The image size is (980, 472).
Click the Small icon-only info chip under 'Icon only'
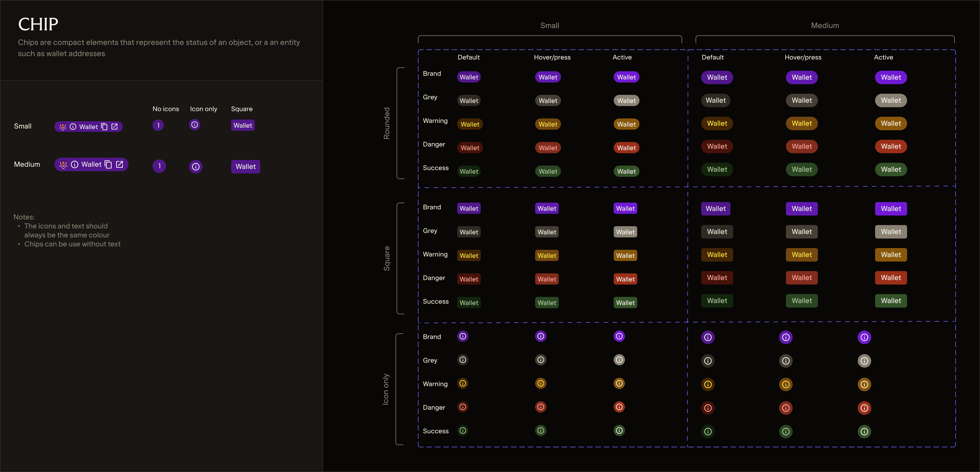[194, 125]
